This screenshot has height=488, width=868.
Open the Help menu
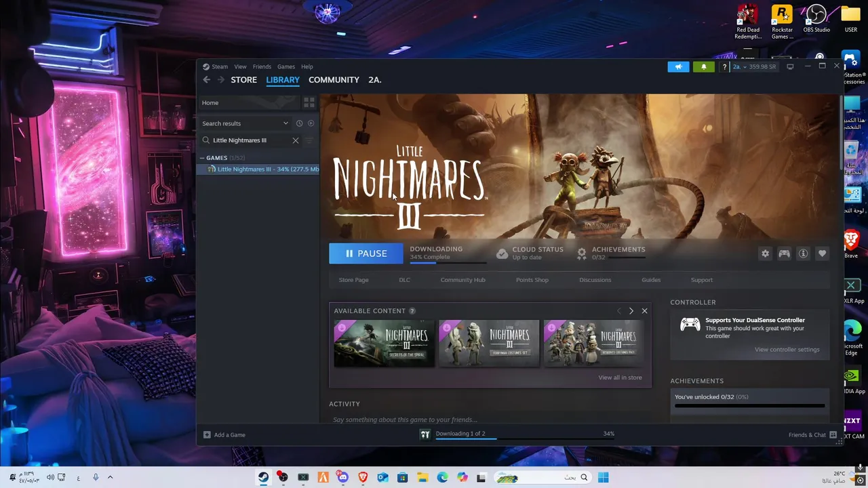coord(307,67)
